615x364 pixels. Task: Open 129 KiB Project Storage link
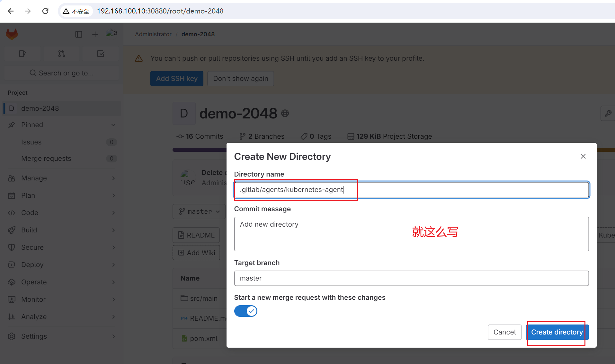(389, 136)
